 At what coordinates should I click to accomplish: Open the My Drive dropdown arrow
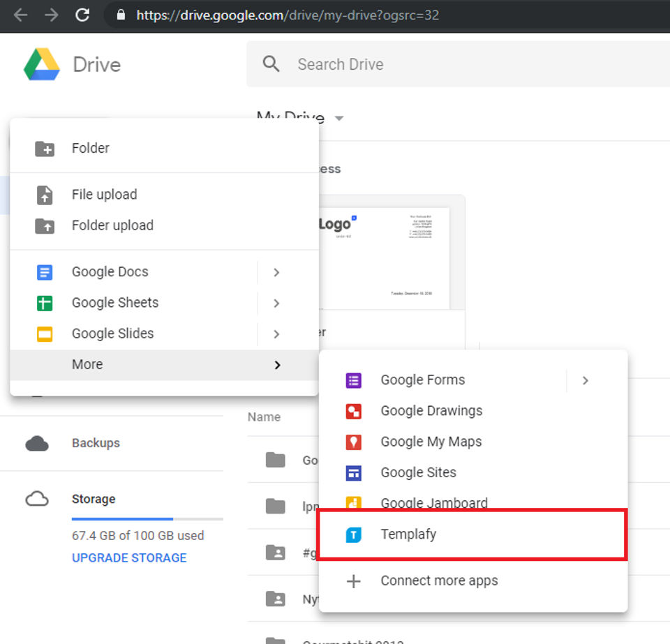click(339, 118)
